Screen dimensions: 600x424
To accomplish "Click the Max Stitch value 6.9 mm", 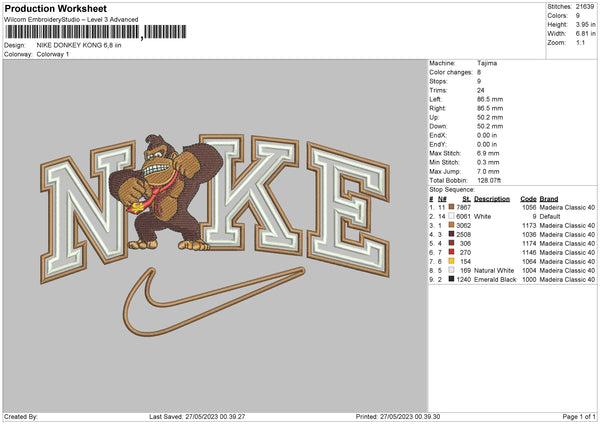I will coord(488,153).
